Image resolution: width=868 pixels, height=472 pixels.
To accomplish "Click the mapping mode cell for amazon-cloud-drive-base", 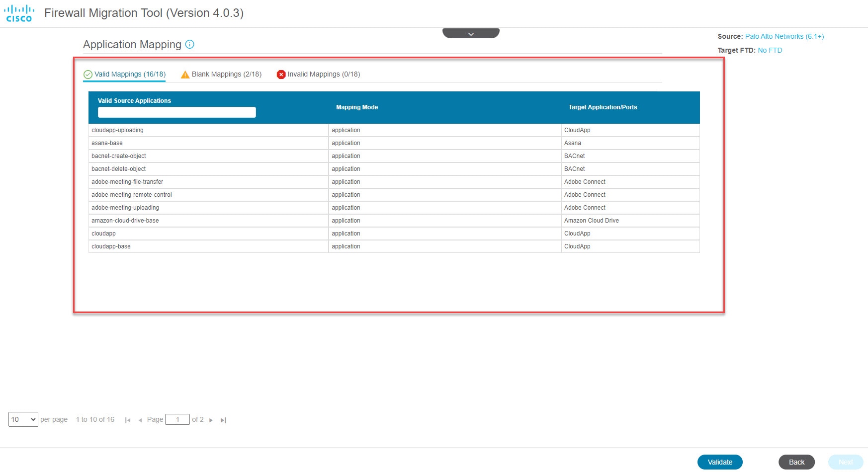I will click(445, 221).
